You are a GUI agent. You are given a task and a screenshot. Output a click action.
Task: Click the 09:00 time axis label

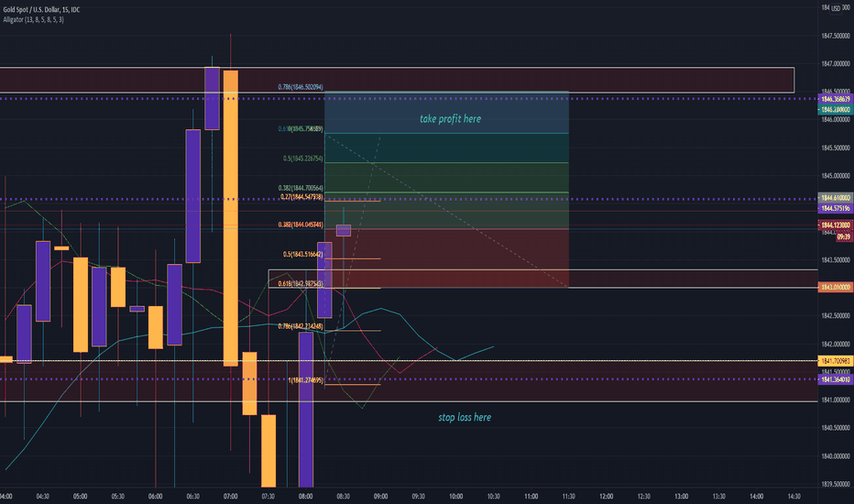pos(380,497)
